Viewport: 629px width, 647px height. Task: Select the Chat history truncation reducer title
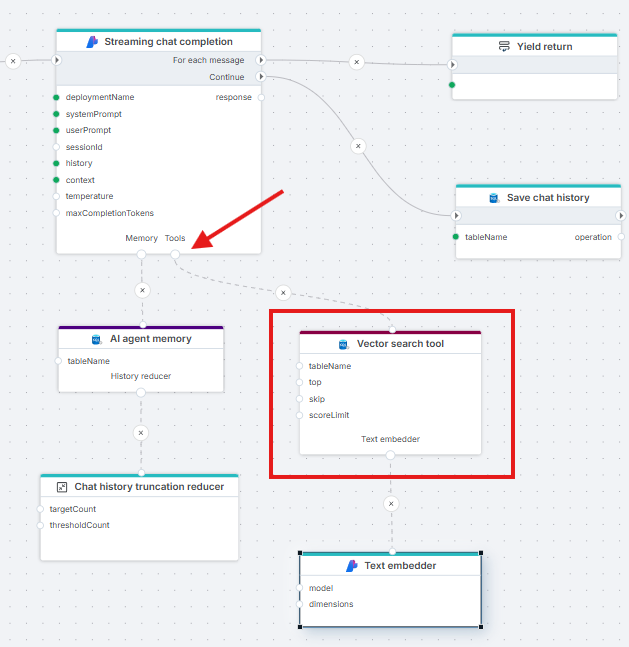149,487
